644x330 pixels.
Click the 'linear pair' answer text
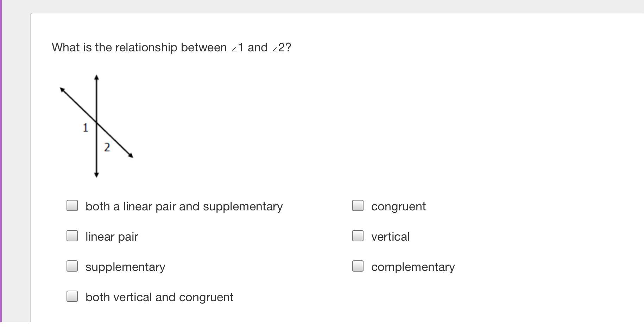tap(112, 237)
